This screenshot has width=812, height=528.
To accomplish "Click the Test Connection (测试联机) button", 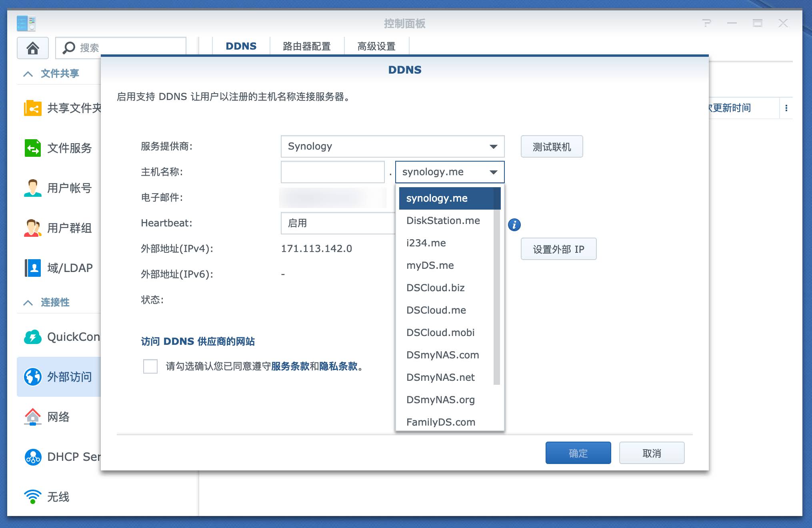I will (552, 147).
